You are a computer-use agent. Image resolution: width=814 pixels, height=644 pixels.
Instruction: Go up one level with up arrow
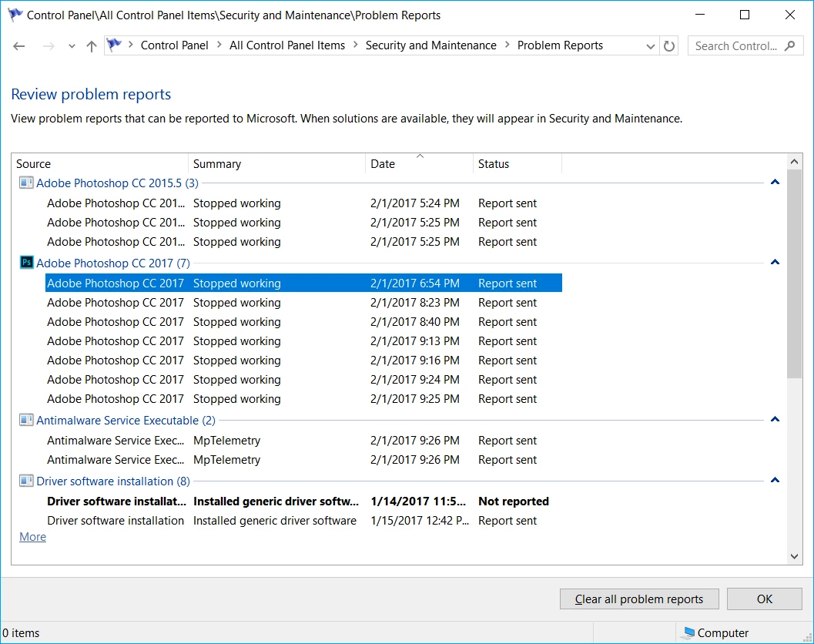point(92,46)
